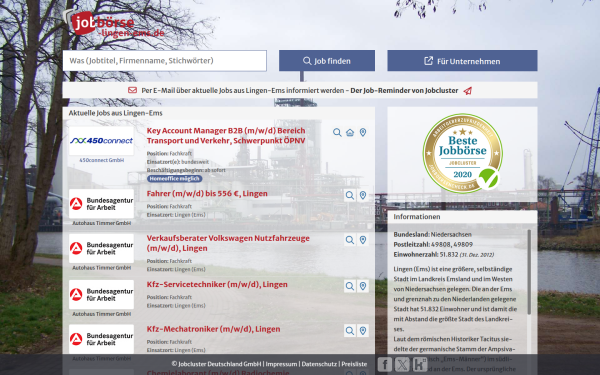Open Kfz-Mechatroniker (m/w/d), Lingen job title
The height and width of the screenshot is (375, 600).
point(213,329)
